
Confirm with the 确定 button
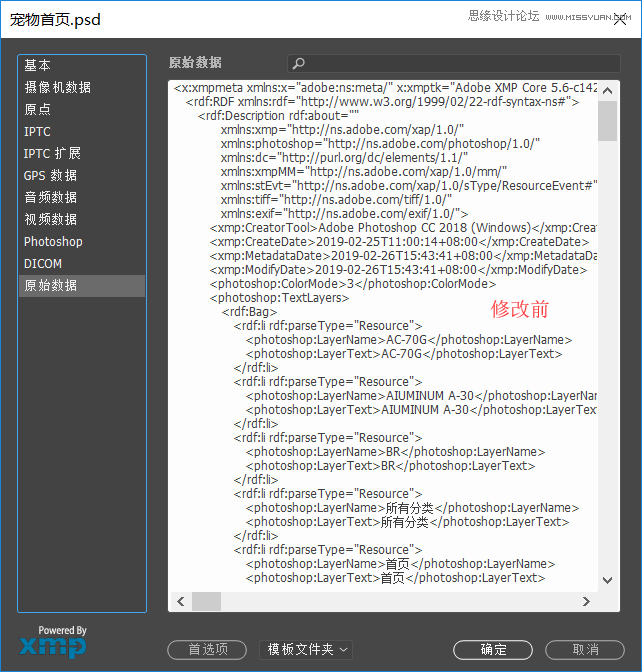(493, 650)
